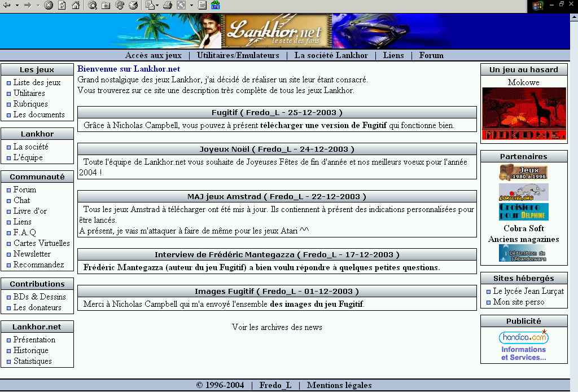578x392 pixels.
Task: Click the Stop loading icon
Action: (49, 6)
